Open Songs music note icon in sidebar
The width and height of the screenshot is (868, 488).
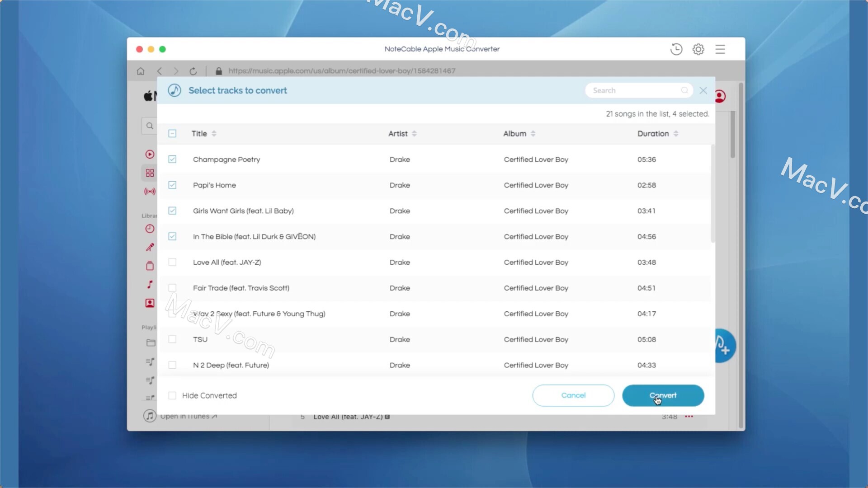click(150, 284)
